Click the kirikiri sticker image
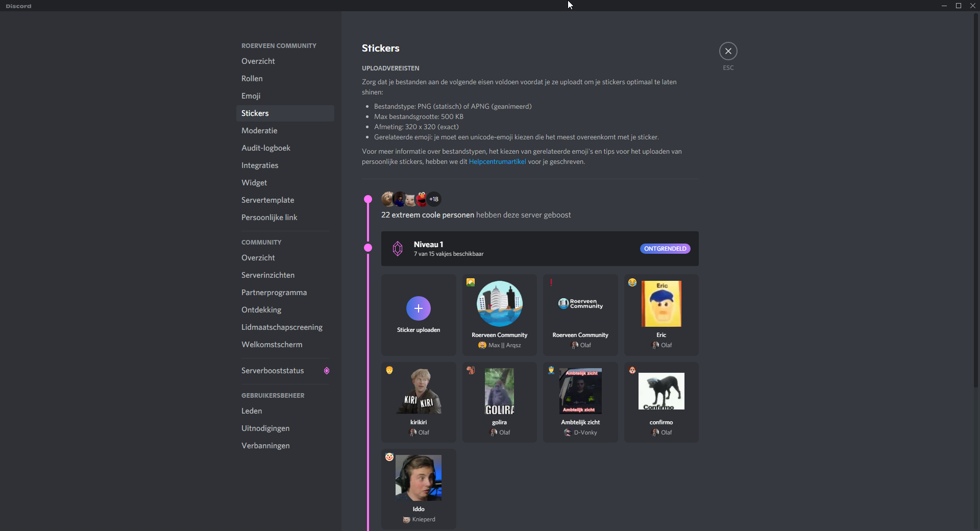Image resolution: width=980 pixels, height=531 pixels. 419,391
